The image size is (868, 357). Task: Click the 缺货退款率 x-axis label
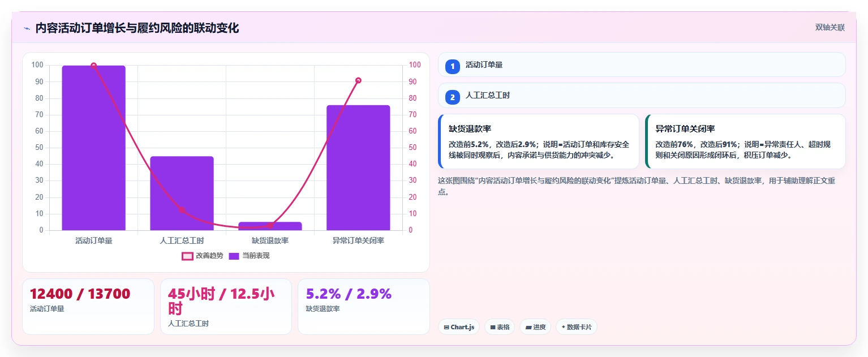[270, 240]
